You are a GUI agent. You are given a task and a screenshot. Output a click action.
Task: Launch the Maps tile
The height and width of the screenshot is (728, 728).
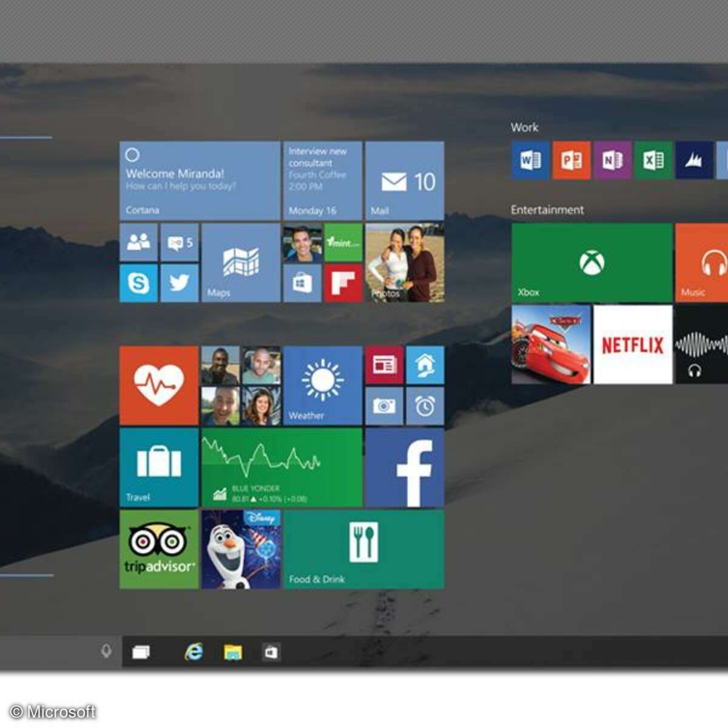pos(240,262)
